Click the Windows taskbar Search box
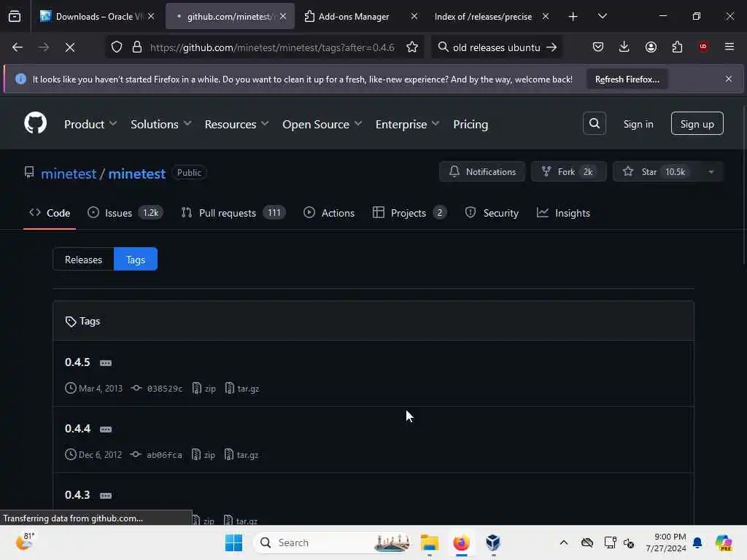Image resolution: width=747 pixels, height=560 pixels. [x=332, y=542]
